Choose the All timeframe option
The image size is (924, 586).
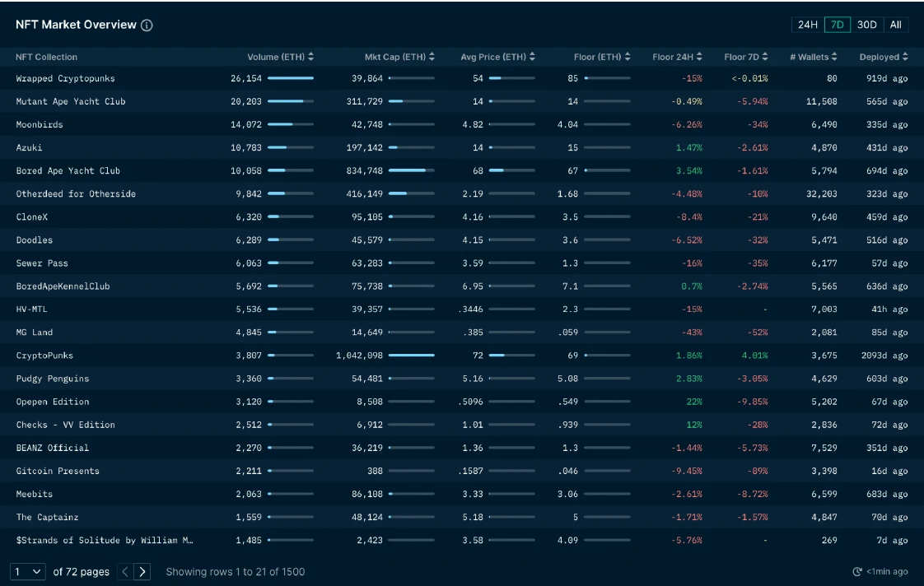click(896, 25)
